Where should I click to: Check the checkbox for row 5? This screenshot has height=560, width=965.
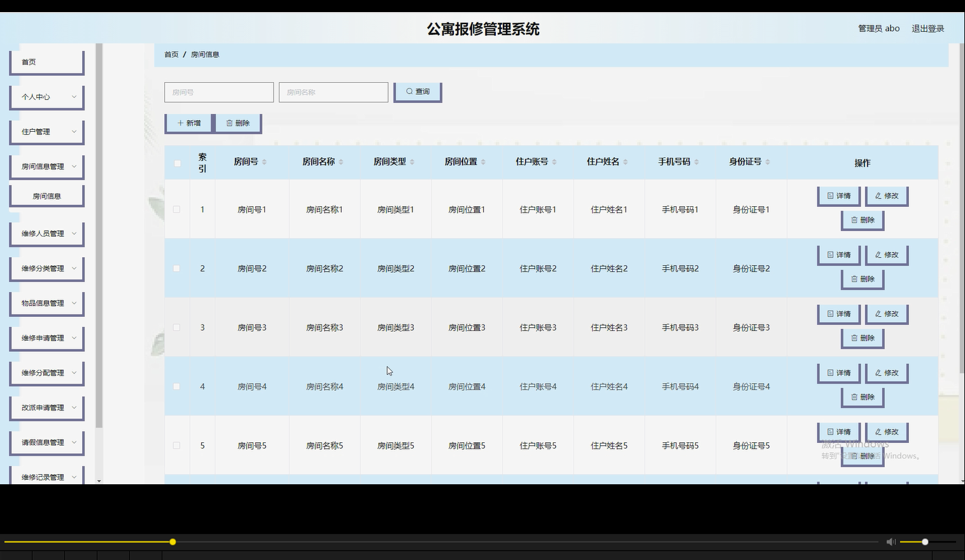click(x=176, y=445)
